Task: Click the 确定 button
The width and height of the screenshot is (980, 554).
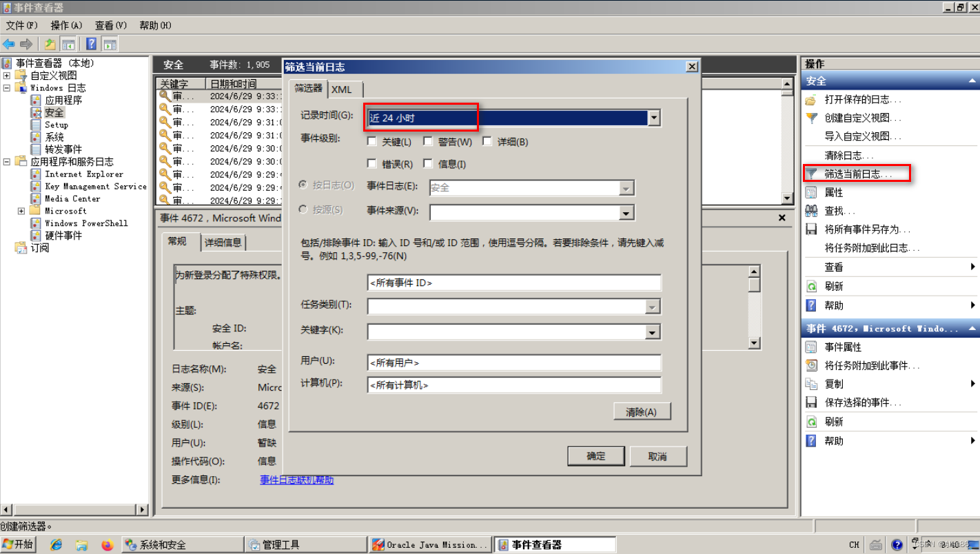Action: coord(596,456)
